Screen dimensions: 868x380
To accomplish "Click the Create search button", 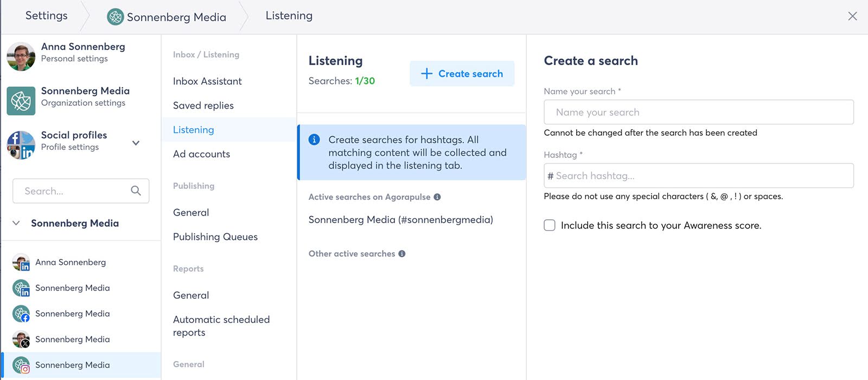I will point(462,73).
